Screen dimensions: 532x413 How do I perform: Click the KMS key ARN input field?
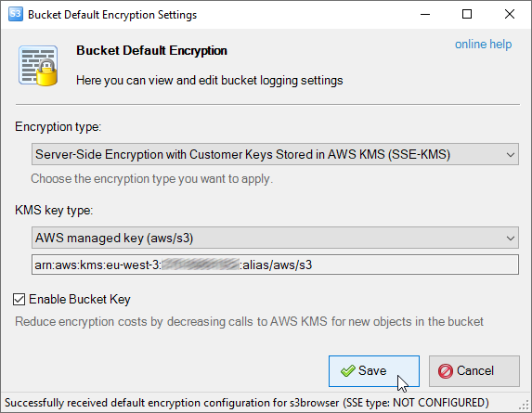(275, 265)
